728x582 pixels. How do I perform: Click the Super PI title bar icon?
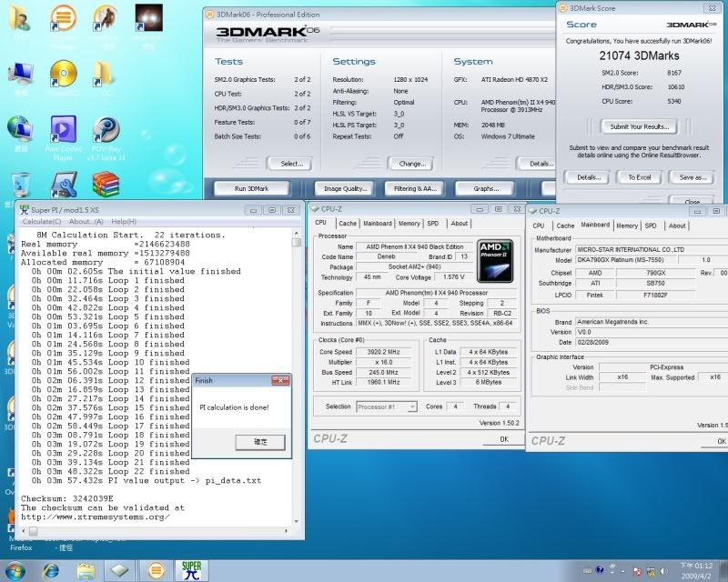point(25,210)
